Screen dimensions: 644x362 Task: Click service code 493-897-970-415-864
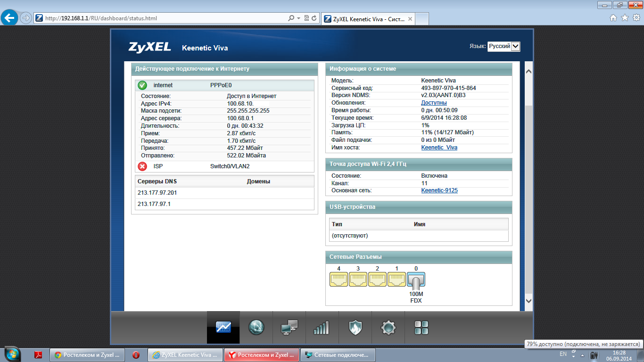pyautogui.click(x=448, y=88)
